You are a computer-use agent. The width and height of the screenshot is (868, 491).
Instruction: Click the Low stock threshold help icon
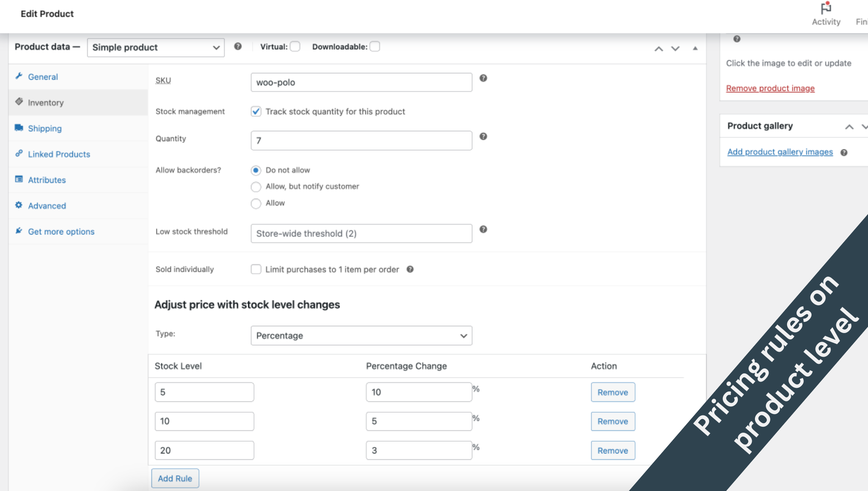click(x=483, y=229)
